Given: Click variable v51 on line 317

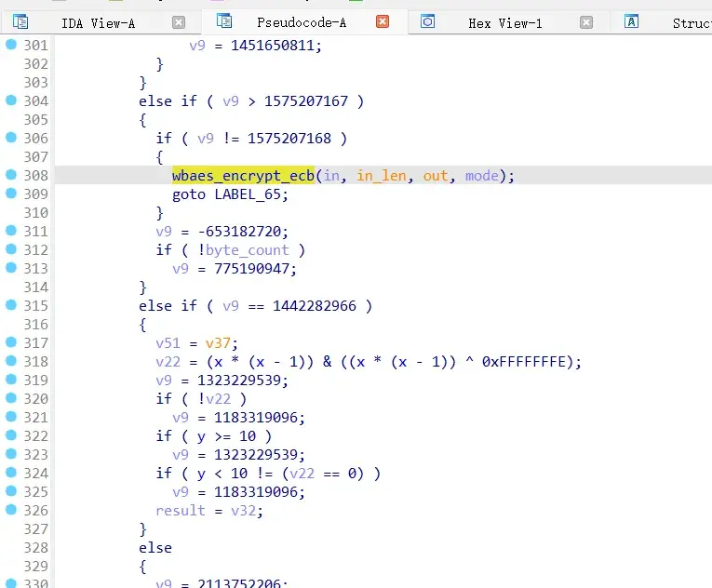Looking at the screenshot, I should point(168,343).
